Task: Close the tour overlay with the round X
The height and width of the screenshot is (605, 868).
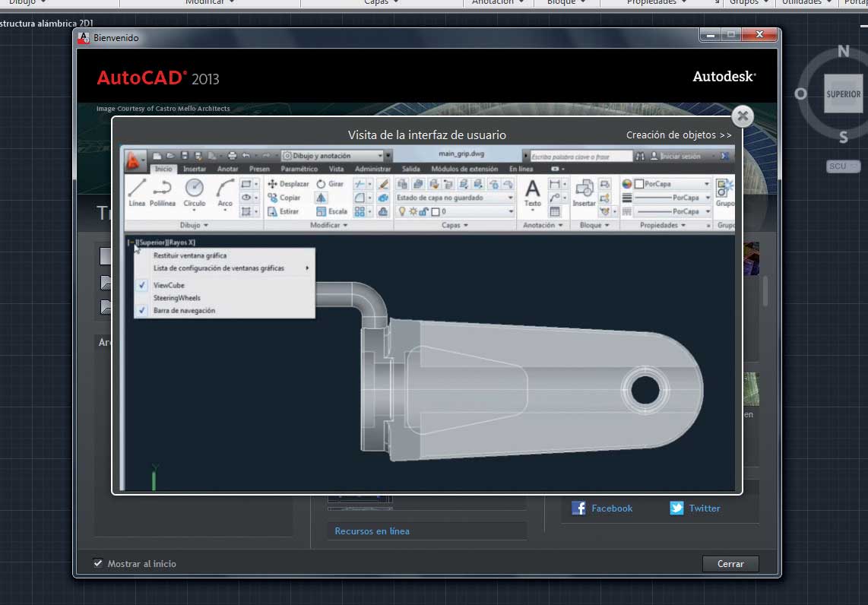Action: pos(743,116)
